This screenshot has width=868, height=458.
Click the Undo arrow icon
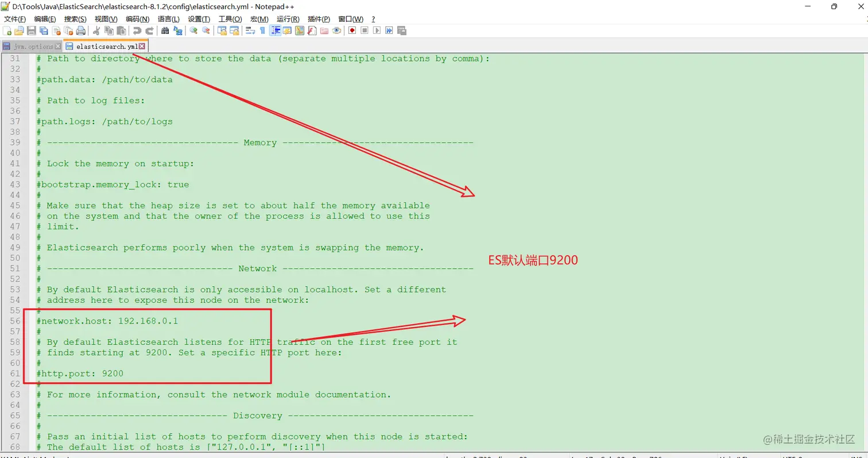[x=137, y=30]
